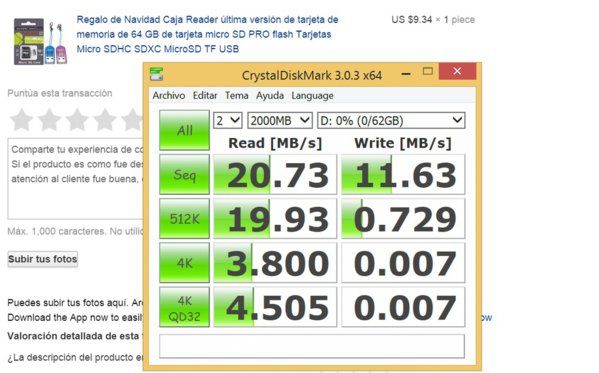Click the 512K read result 19.93

(275, 218)
